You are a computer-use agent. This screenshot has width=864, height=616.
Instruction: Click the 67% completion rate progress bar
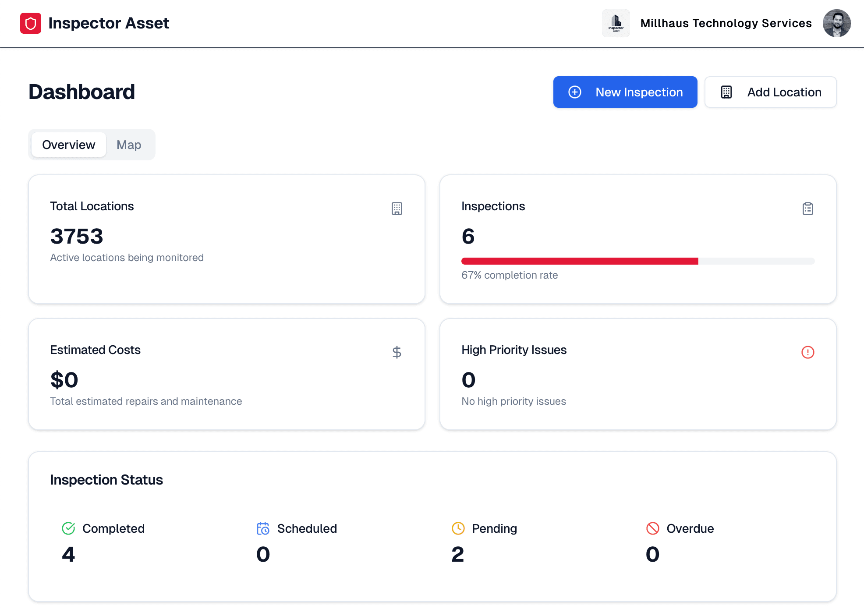(638, 261)
